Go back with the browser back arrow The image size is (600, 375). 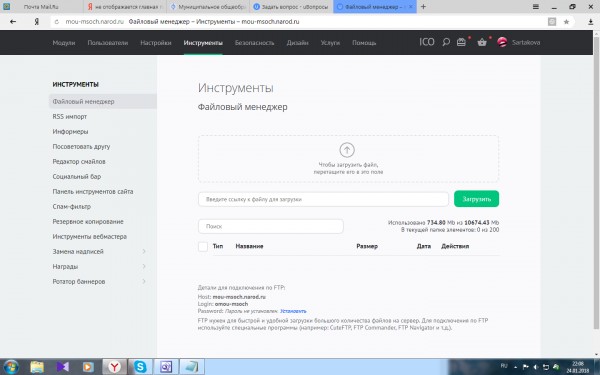click(13, 22)
